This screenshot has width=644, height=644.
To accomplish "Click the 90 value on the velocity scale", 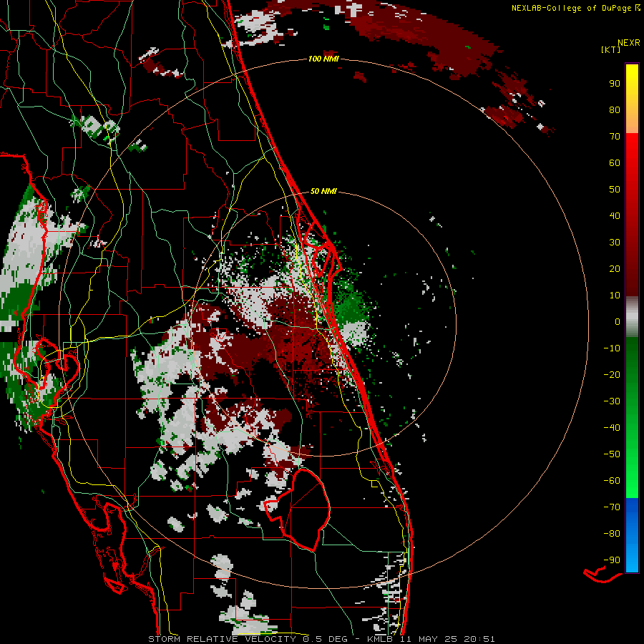I will [615, 84].
